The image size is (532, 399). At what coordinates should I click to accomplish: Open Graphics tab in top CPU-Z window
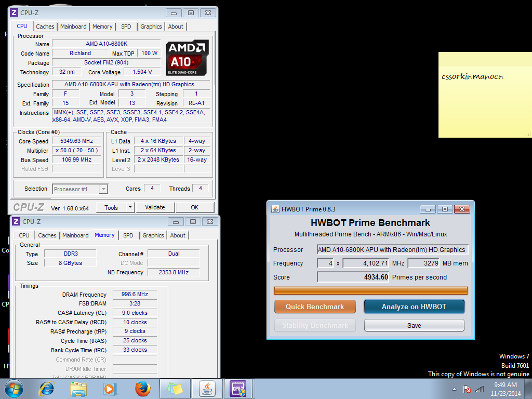click(151, 26)
